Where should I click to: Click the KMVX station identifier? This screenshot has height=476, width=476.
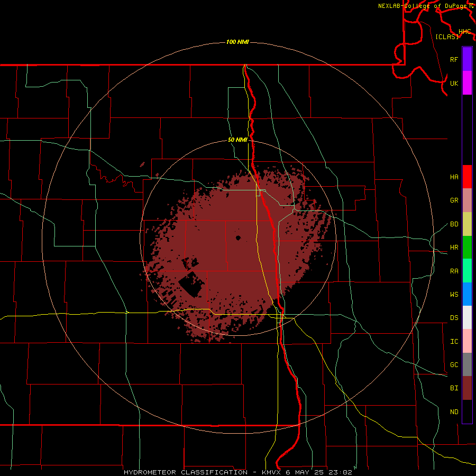click(272, 472)
